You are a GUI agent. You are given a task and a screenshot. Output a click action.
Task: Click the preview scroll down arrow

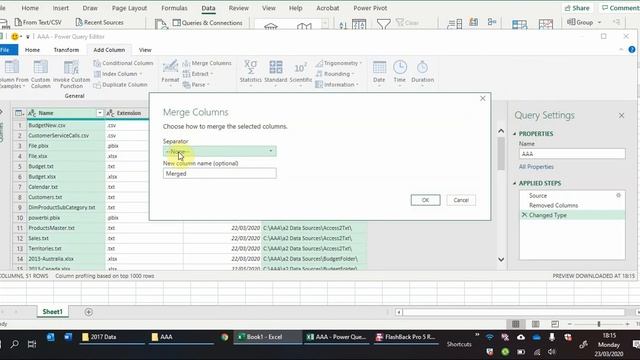click(501, 260)
